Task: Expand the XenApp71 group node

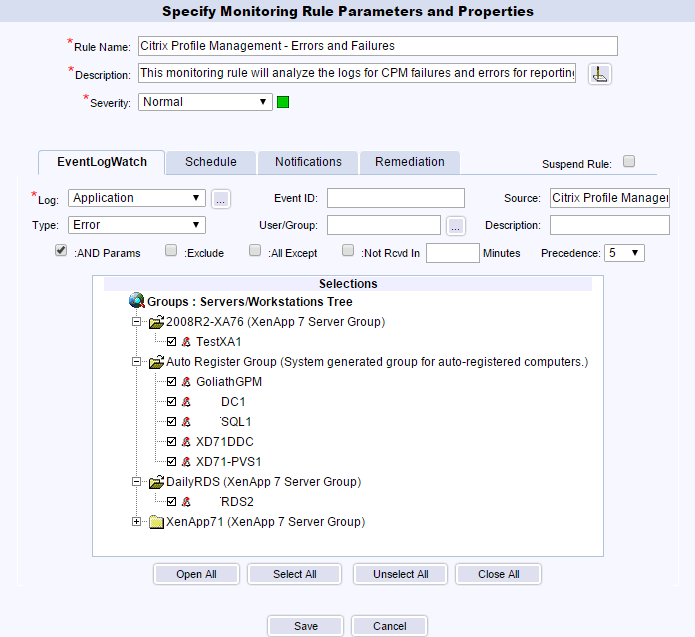Action: 137,522
